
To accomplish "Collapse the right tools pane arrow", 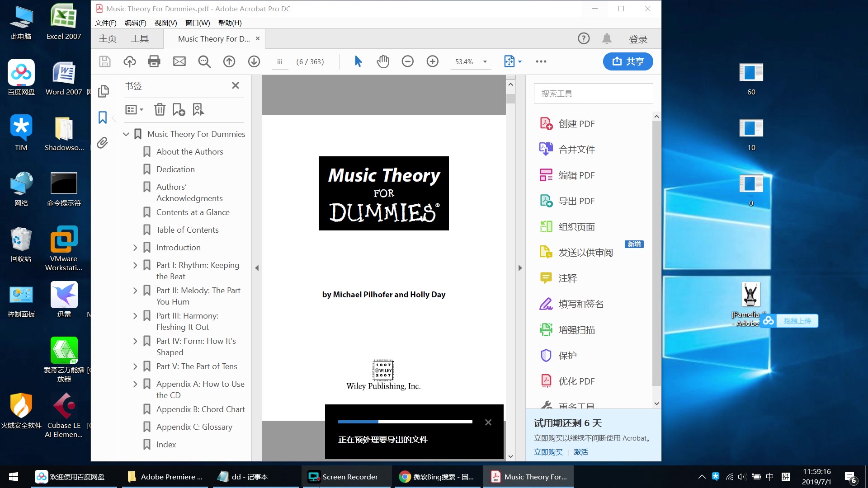I will pos(520,268).
